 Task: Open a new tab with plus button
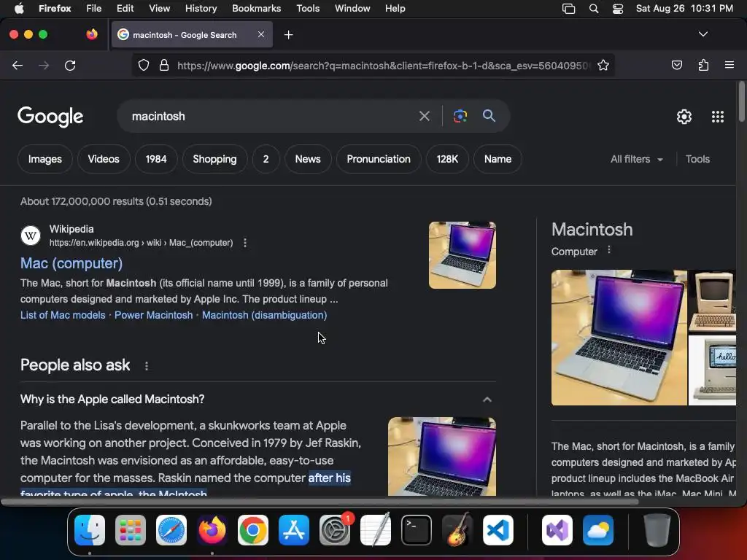point(288,35)
